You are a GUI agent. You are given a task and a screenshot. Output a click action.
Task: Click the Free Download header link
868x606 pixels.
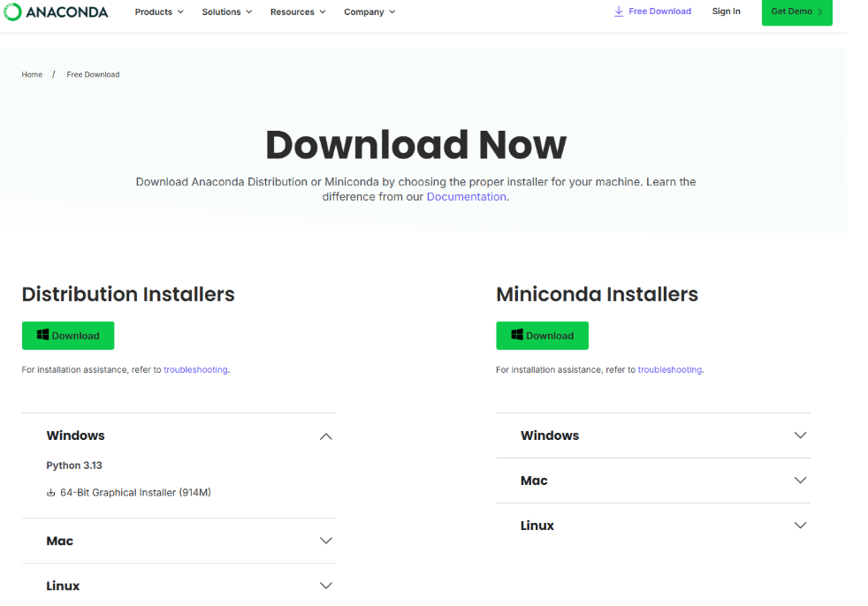[652, 11]
